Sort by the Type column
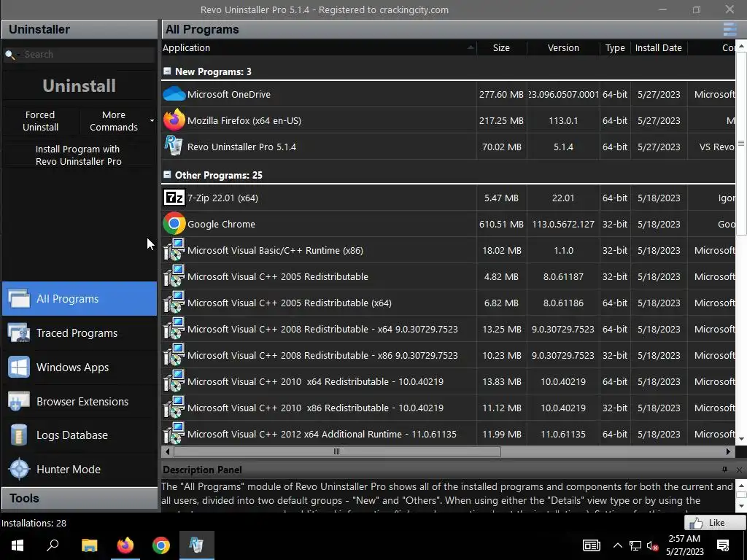Screen dimensions: 747x560 click(x=615, y=47)
